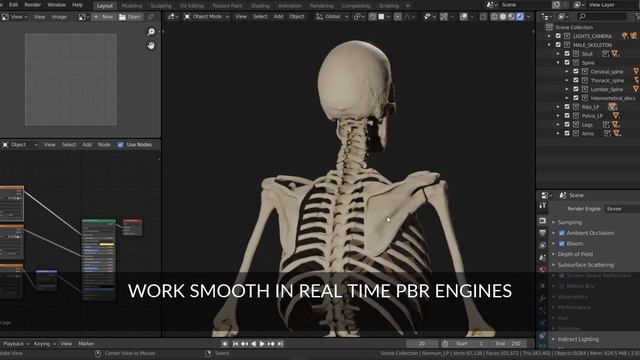
Task: Switch to material preview shading icon
Action: (511, 17)
